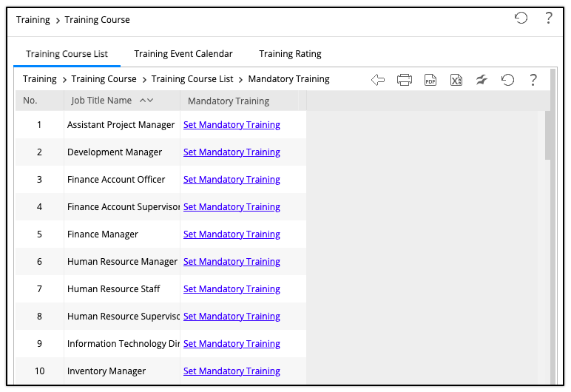Open the Training Event Calendar tab

pos(183,54)
